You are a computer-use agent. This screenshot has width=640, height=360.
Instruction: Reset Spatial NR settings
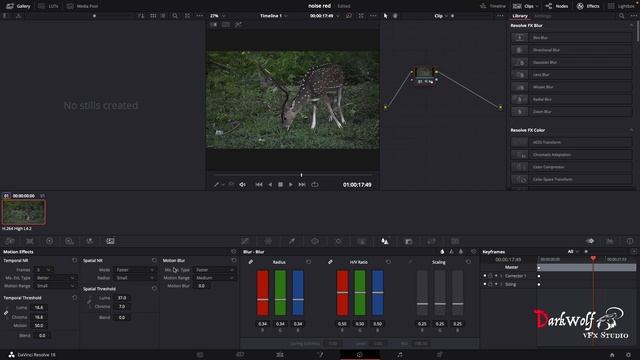[x=154, y=260]
